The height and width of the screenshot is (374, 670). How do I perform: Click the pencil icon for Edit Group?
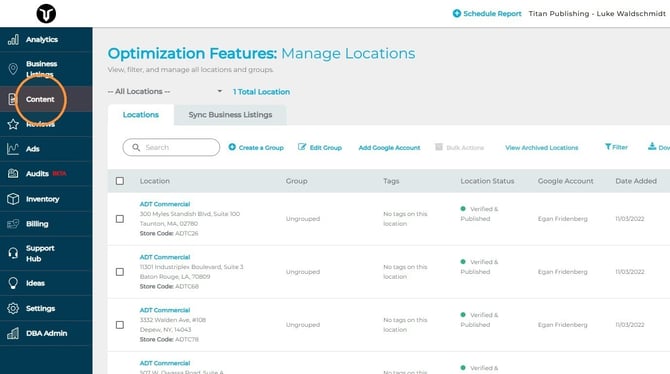[x=302, y=147]
